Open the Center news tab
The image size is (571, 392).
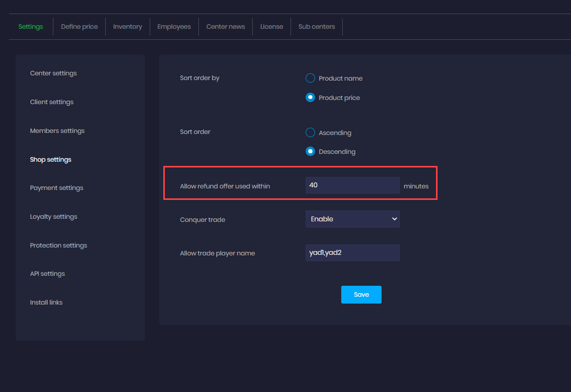(x=226, y=27)
